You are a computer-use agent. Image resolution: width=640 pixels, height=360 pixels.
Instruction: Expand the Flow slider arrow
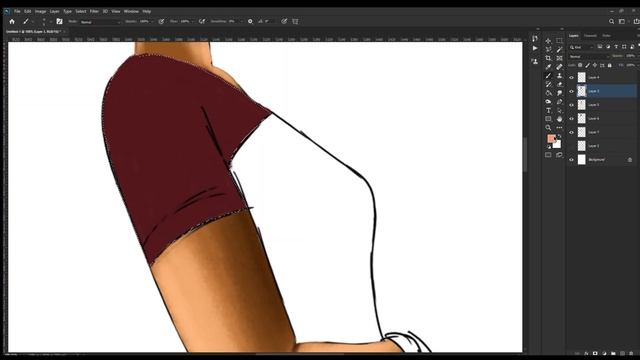[193, 22]
